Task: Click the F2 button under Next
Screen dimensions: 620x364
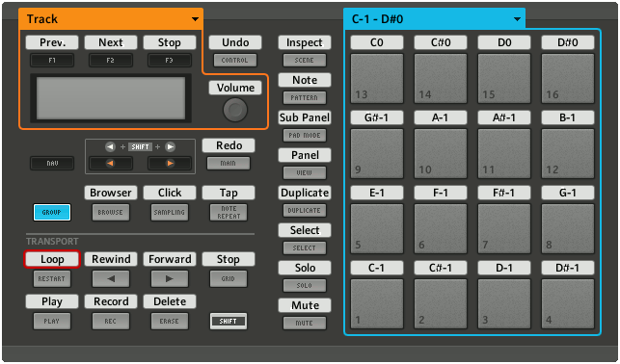Action: point(111,61)
